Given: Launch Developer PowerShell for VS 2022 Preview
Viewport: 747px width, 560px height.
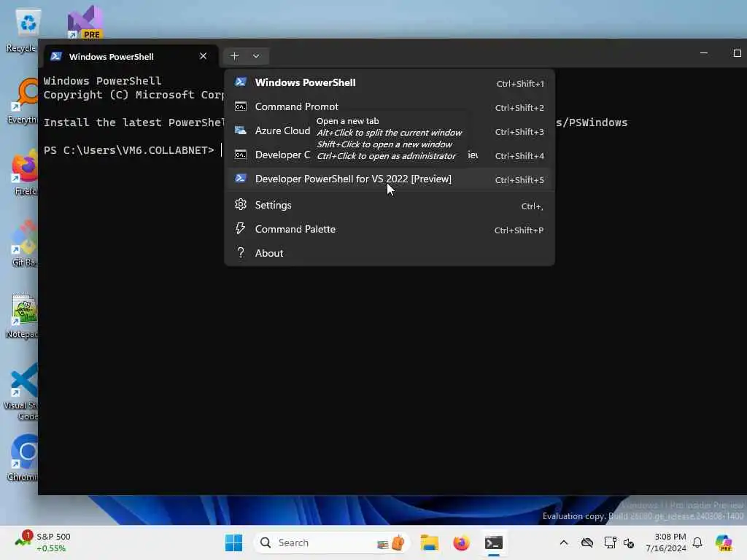Looking at the screenshot, I should 390,179.
